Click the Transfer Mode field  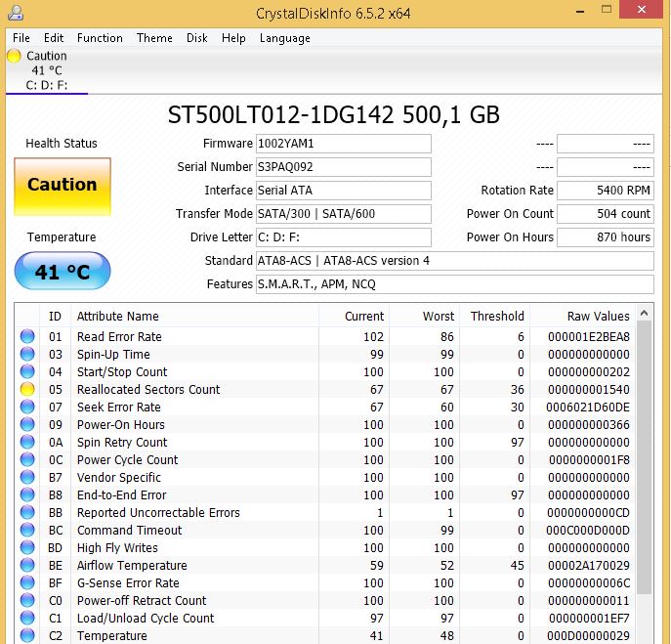344,214
